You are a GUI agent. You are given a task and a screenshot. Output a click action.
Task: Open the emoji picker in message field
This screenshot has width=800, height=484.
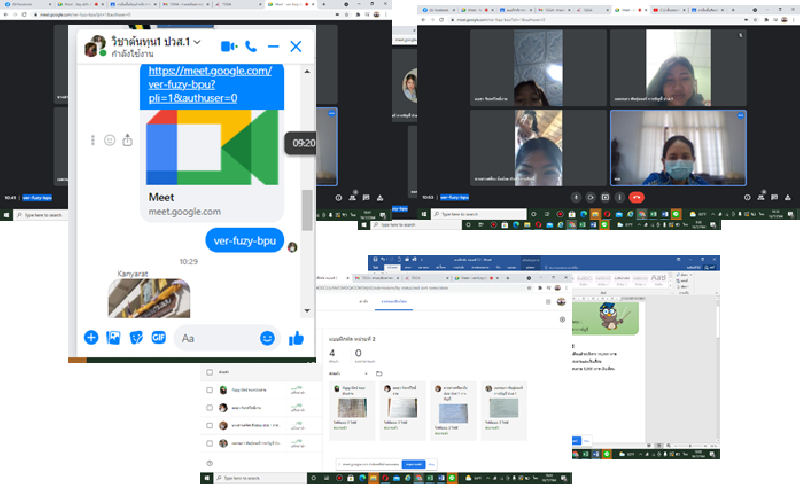(267, 338)
